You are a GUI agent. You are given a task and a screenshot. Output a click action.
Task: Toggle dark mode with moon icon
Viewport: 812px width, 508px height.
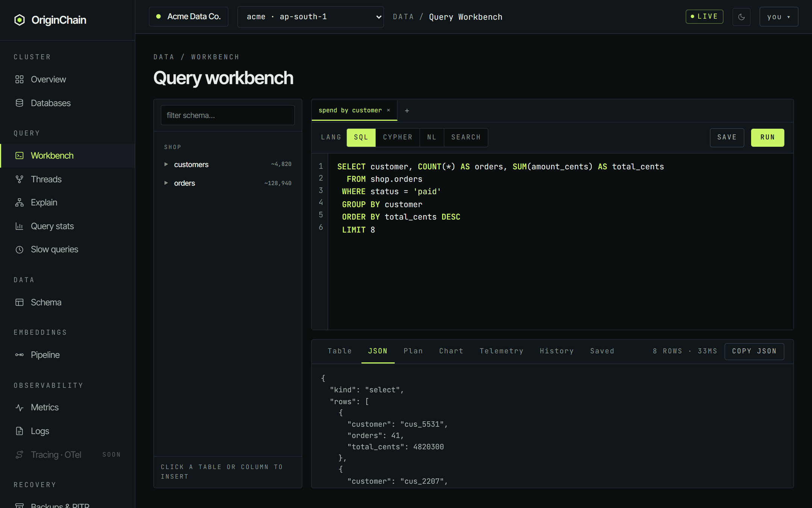(x=741, y=17)
